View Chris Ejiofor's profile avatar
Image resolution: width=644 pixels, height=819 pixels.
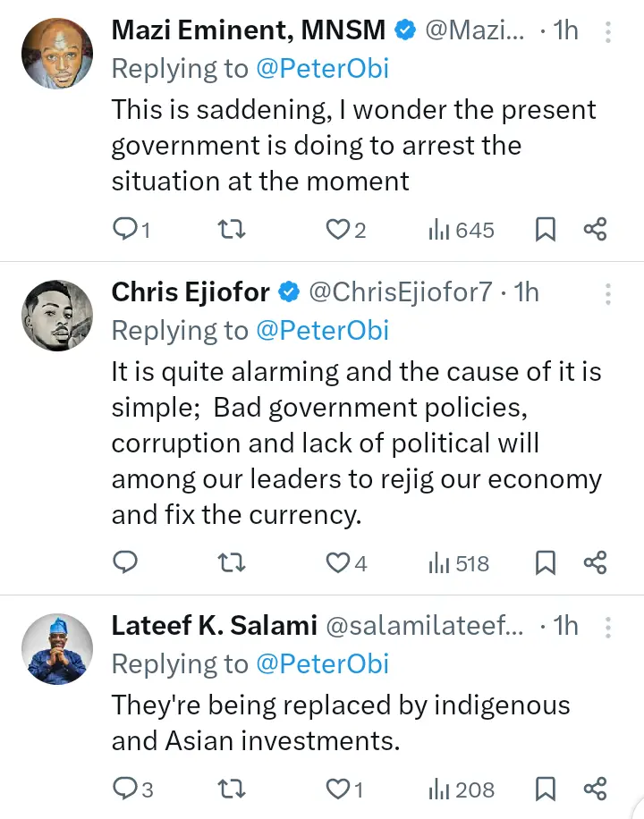point(57,316)
